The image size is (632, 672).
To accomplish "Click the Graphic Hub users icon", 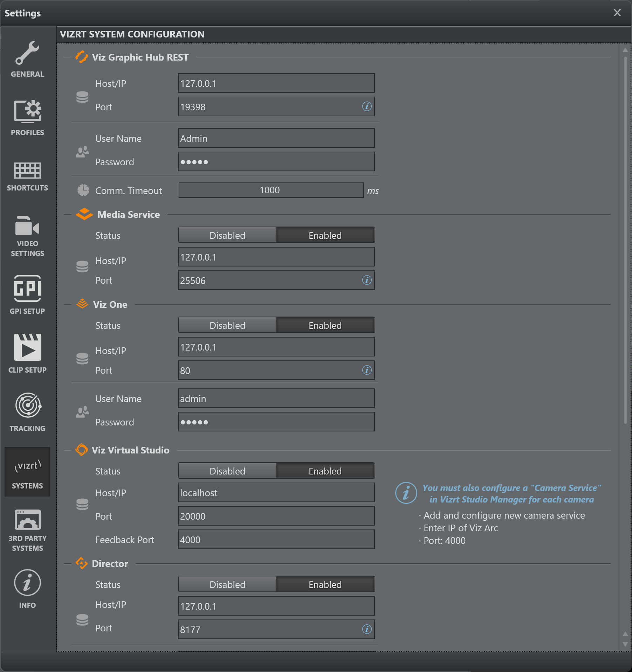I will click(82, 152).
